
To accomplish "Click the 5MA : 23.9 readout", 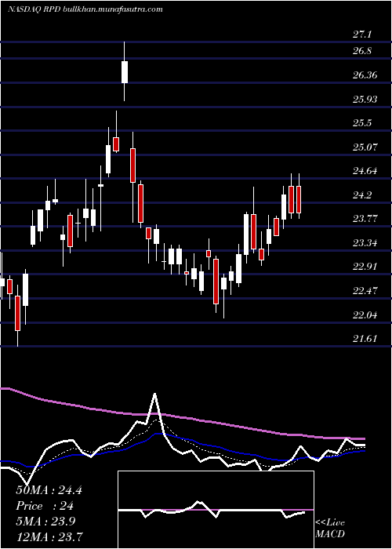I will 46,522.
